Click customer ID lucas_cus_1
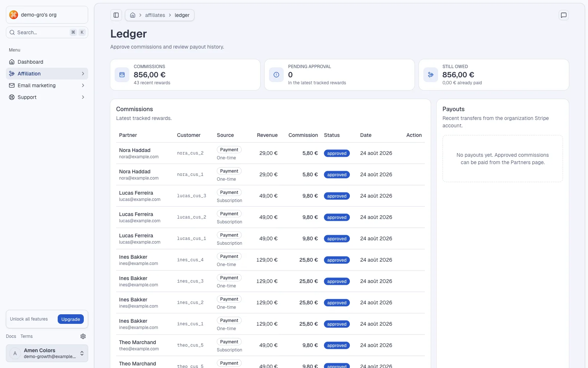Screen dimensions: 588x368 [191, 238]
